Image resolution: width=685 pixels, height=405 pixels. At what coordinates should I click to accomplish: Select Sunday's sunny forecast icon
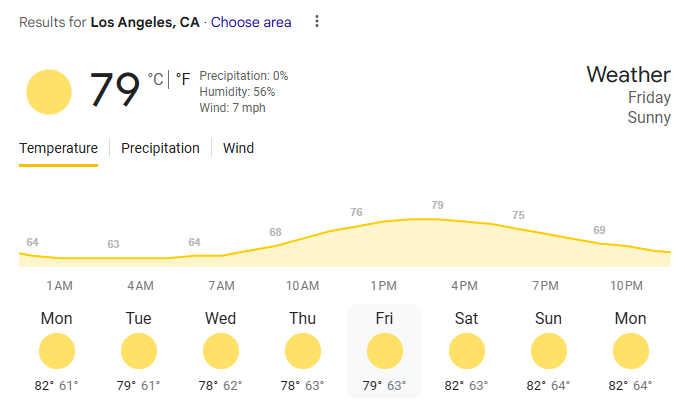tap(549, 351)
